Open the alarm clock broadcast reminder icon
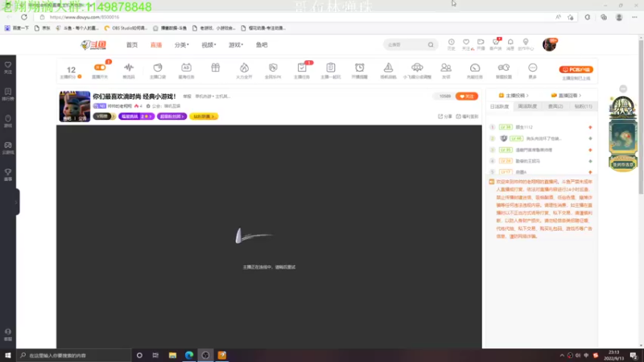The height and width of the screenshot is (362, 644). (359, 68)
